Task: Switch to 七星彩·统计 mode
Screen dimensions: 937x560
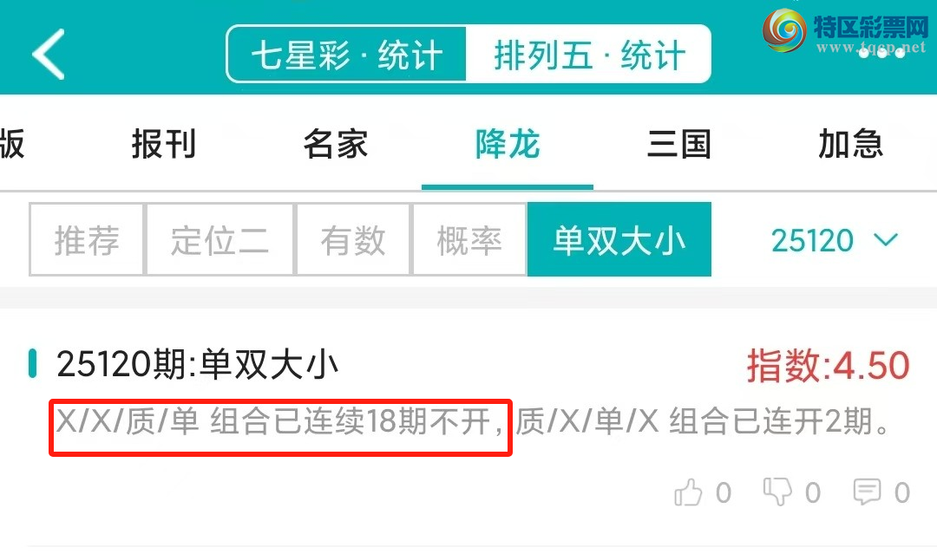Action: (x=346, y=55)
